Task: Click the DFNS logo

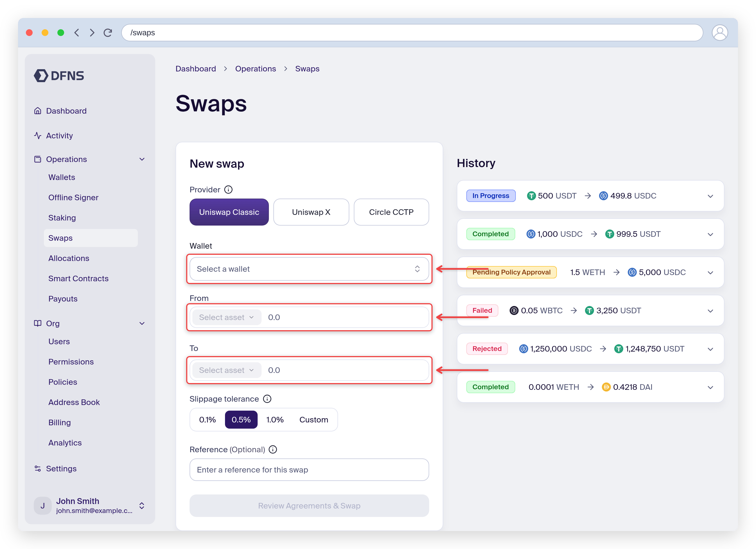Action: coord(59,76)
